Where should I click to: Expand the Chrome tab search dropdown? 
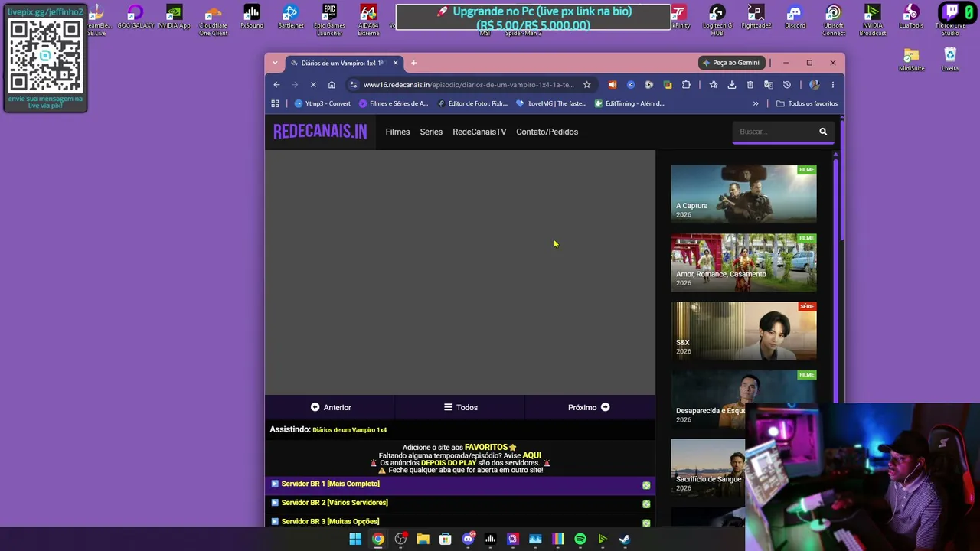click(x=275, y=63)
